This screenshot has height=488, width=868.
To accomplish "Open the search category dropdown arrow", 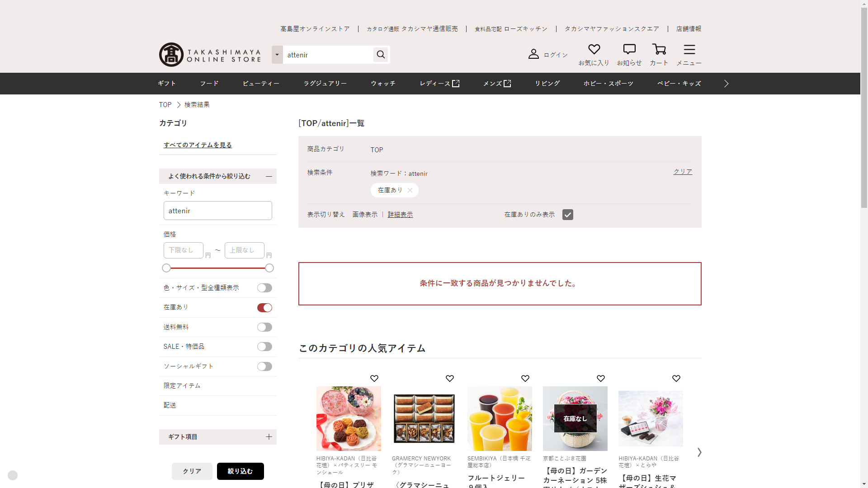I will (x=277, y=55).
